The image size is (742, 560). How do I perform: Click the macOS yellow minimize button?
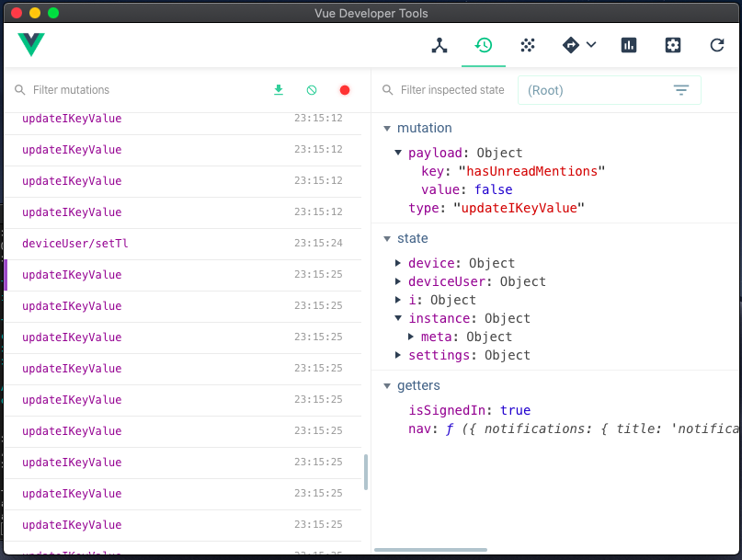click(35, 13)
